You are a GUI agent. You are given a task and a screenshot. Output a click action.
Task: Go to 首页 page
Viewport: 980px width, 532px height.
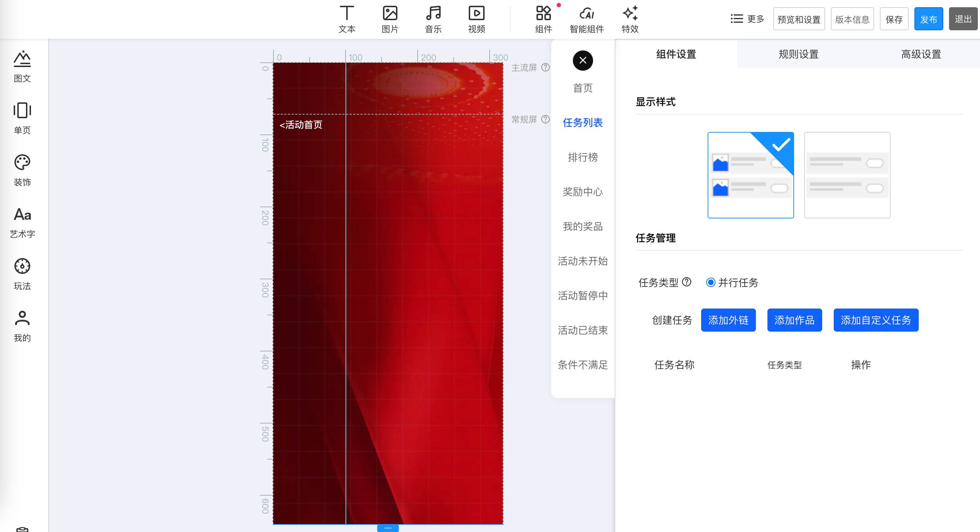tap(583, 88)
